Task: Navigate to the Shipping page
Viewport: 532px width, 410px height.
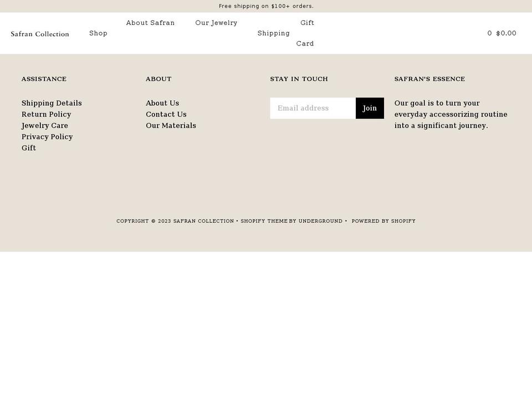Action: pyautogui.click(x=273, y=33)
